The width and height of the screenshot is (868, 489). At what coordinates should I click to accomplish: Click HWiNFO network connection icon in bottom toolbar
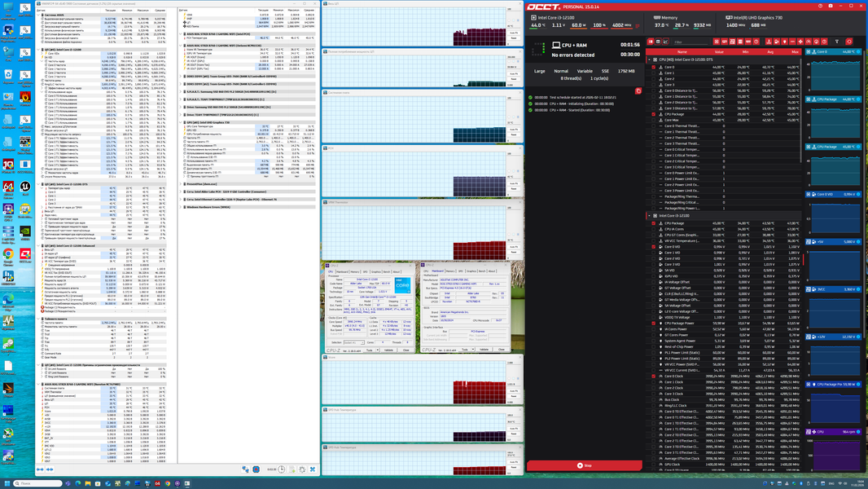point(245,469)
